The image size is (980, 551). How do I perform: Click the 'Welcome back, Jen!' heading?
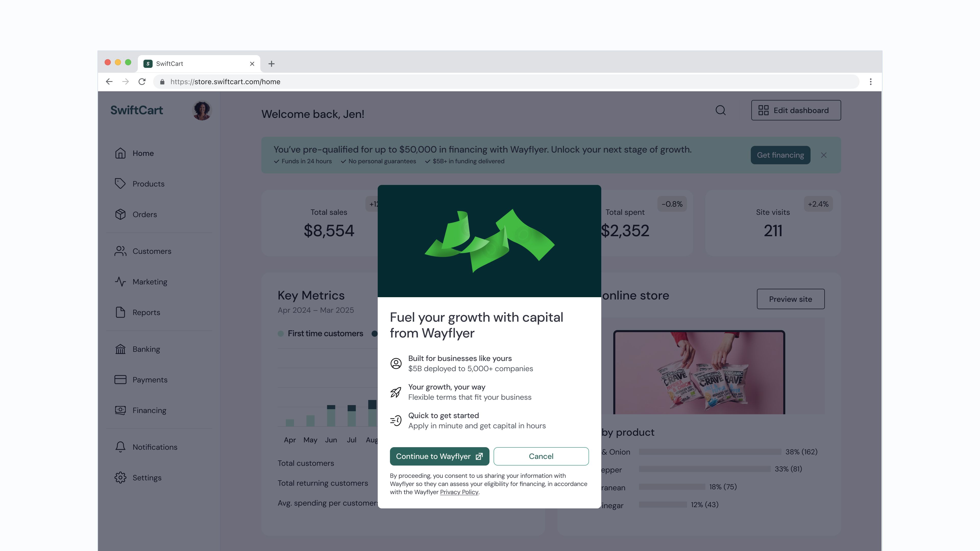(x=313, y=114)
